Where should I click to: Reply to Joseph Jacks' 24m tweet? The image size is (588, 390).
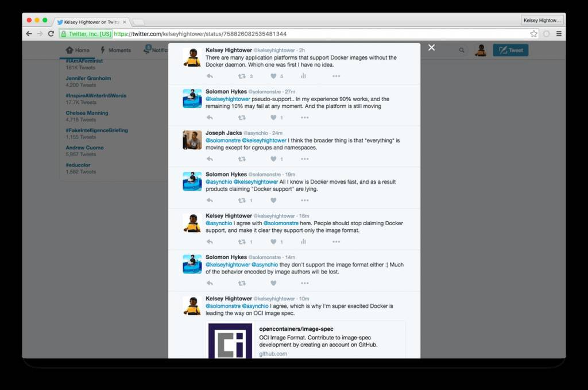tap(210, 159)
